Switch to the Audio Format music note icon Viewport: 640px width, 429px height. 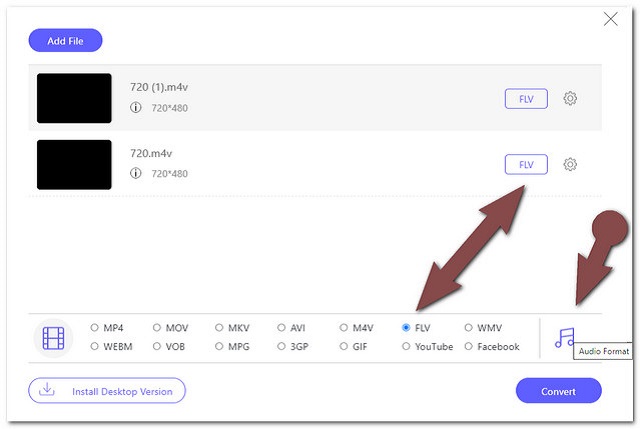pos(564,338)
